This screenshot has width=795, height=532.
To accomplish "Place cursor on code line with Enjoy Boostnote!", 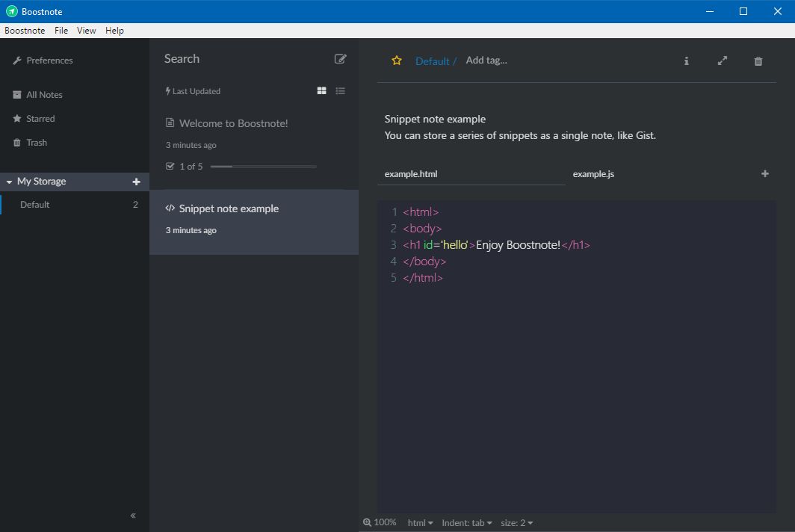I will [x=496, y=245].
